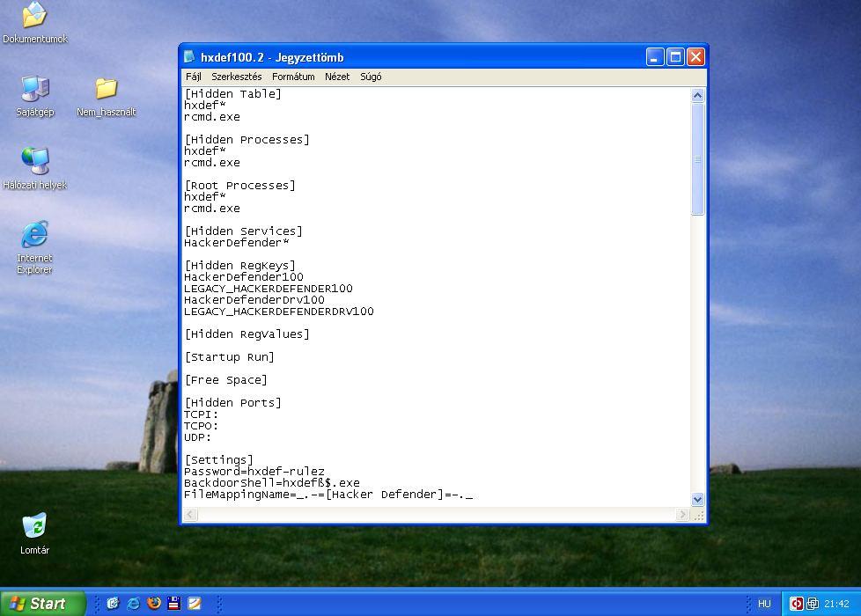The width and height of the screenshot is (861, 616).
Task: Click the [Hidden Table] line
Action: [x=232, y=94]
